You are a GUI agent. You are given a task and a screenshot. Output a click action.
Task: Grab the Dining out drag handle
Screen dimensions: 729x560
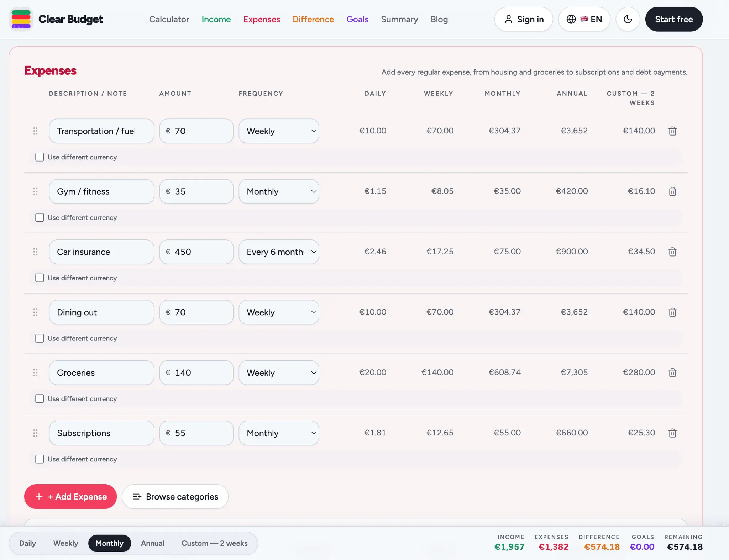click(x=35, y=312)
